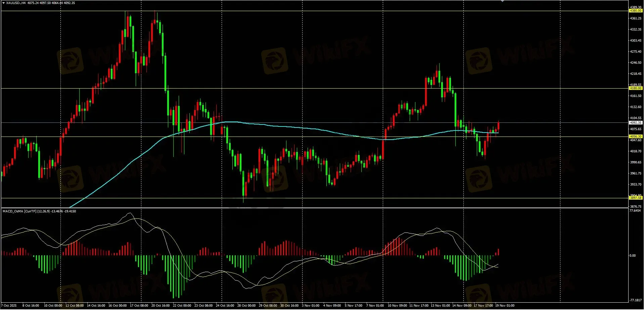Click the 30 Oct 16:00 time label
This screenshot has width=644, height=310.
[289, 306]
